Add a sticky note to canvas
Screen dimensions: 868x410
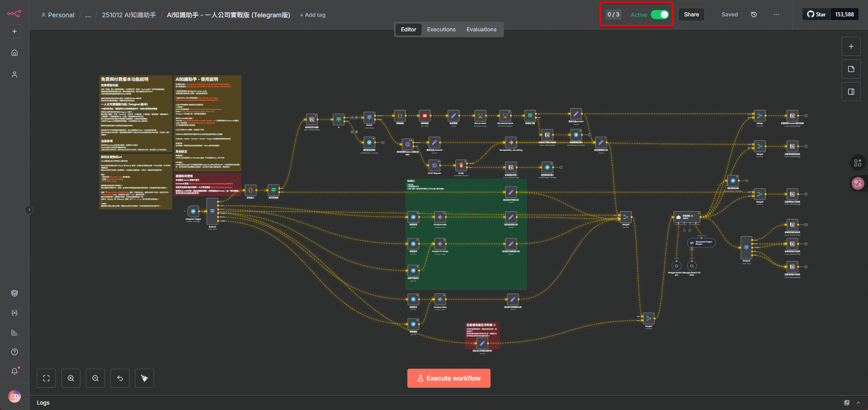(851, 69)
